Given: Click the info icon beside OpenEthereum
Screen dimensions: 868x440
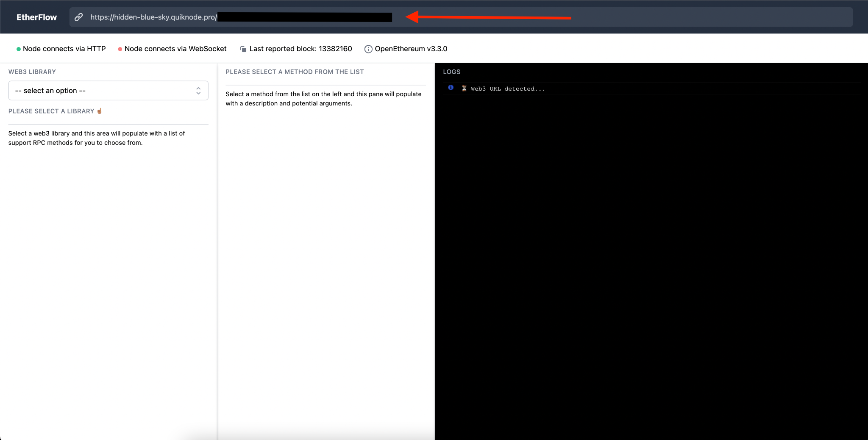Looking at the screenshot, I should (368, 49).
